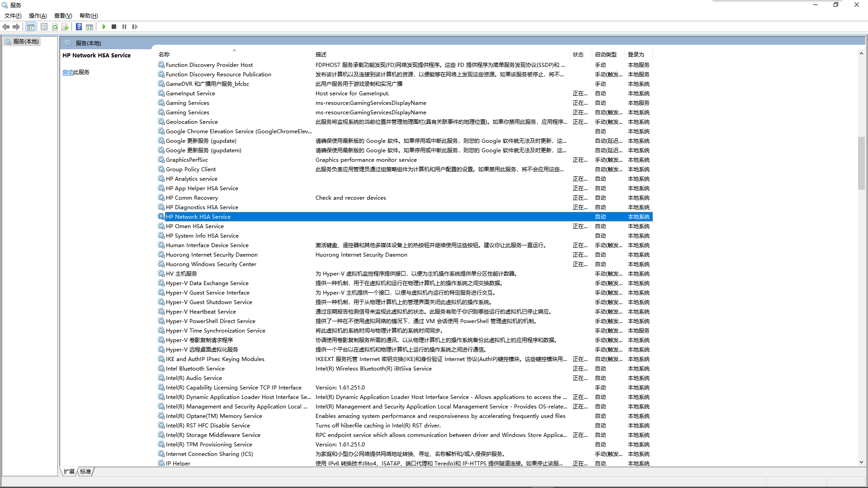Image resolution: width=868 pixels, height=488 pixels.
Task: Click the Refresh toolbar icon
Action: coord(55,27)
